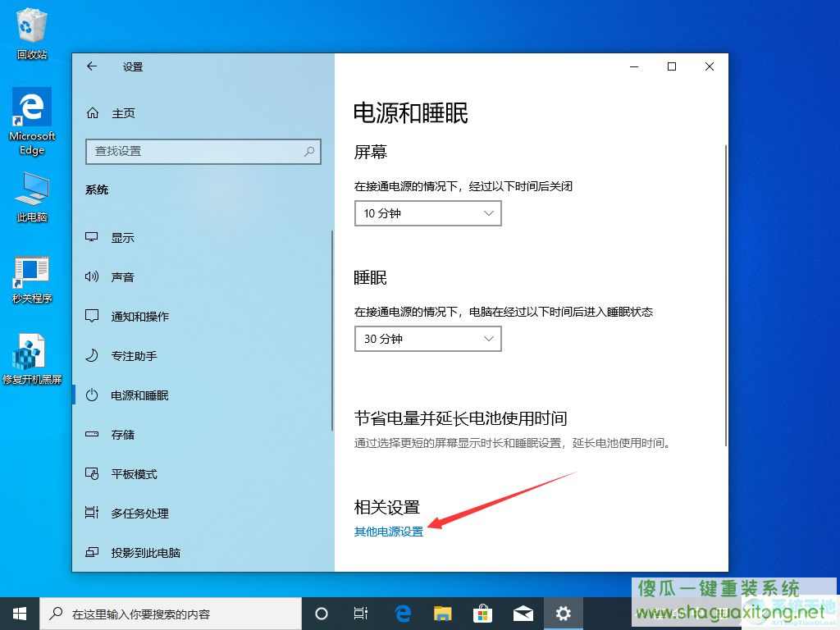The image size is (840, 630).
Task: Select the 存储 drive icon
Action: tap(92, 434)
